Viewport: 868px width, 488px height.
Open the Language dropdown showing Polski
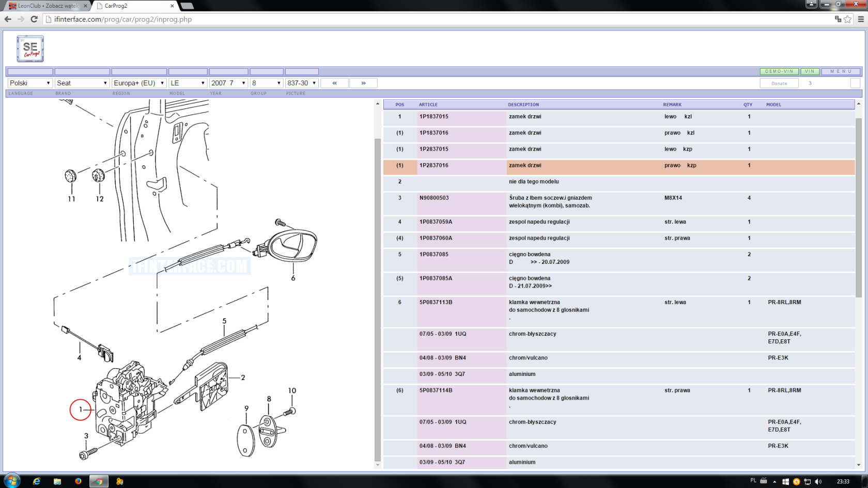tap(30, 83)
